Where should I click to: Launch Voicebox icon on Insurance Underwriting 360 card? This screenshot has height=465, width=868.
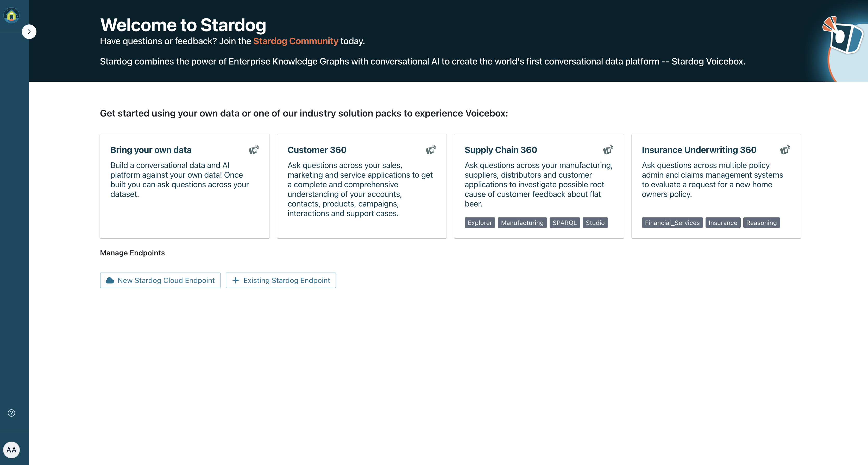click(785, 150)
